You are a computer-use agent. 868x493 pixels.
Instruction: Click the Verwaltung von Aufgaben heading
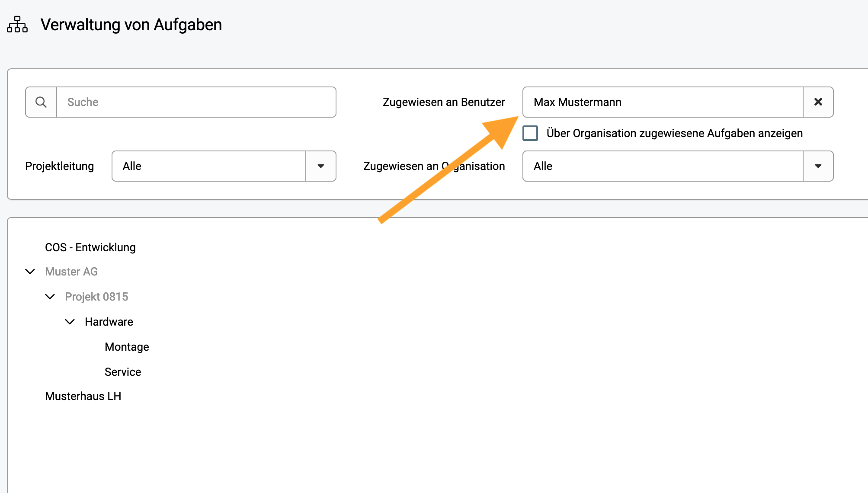pos(131,25)
